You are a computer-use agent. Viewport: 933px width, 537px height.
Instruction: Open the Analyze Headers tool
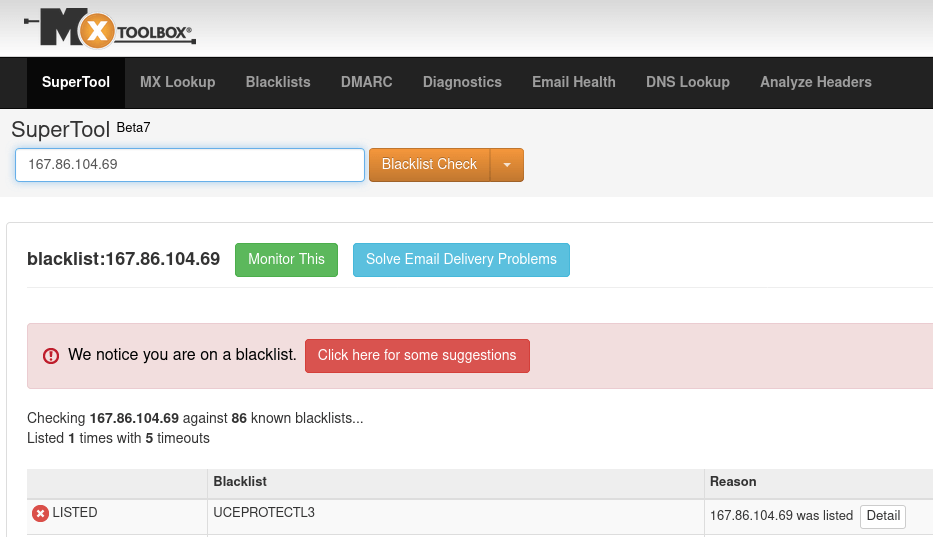pos(816,82)
